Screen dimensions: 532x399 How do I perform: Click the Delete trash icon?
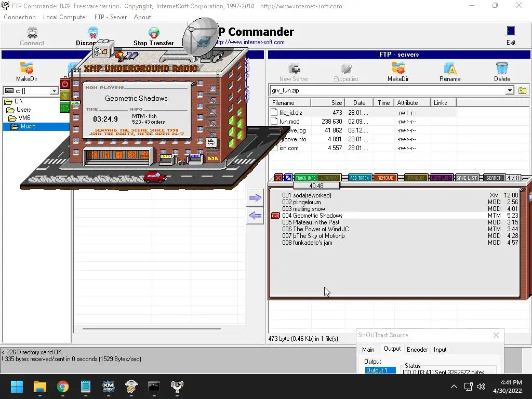(x=502, y=72)
